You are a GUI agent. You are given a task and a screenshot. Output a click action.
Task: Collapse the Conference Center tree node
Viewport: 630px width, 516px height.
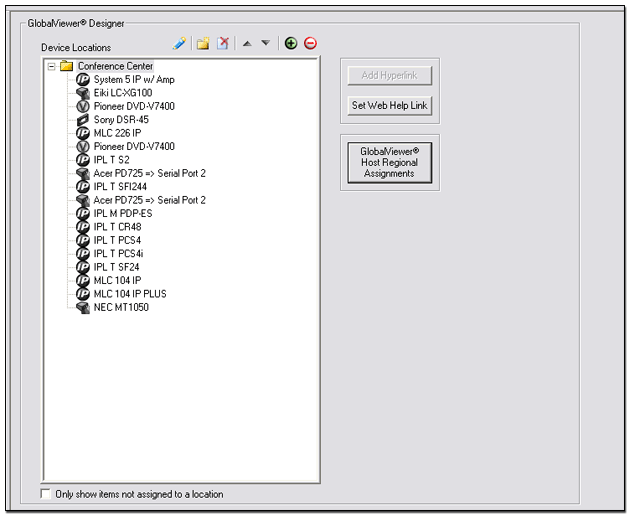pos(51,66)
